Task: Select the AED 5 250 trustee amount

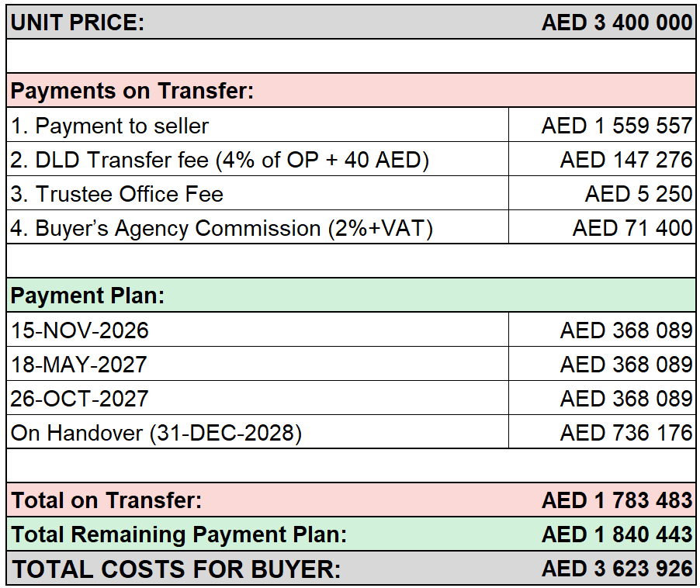Action: pos(639,194)
